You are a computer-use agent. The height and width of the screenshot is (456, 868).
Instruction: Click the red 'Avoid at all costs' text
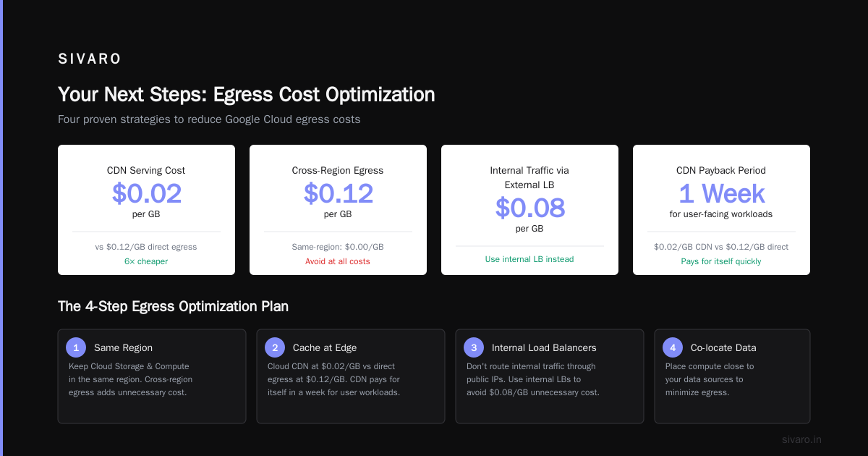pos(338,261)
